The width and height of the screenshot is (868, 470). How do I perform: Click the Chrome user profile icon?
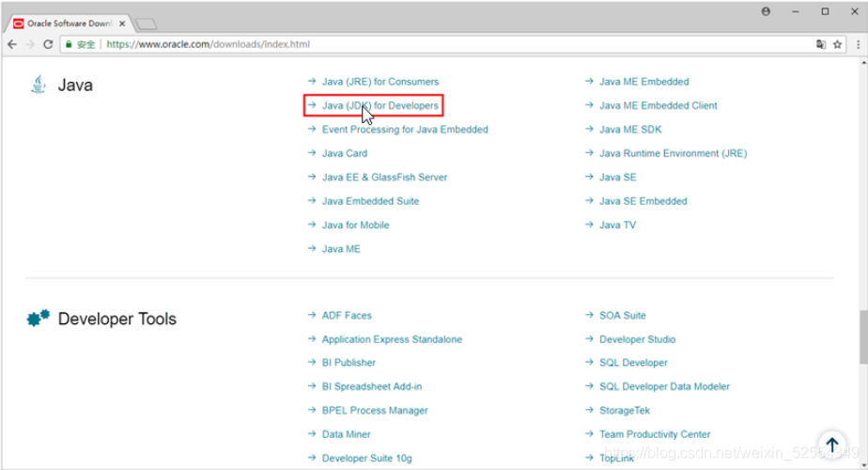coord(766,11)
